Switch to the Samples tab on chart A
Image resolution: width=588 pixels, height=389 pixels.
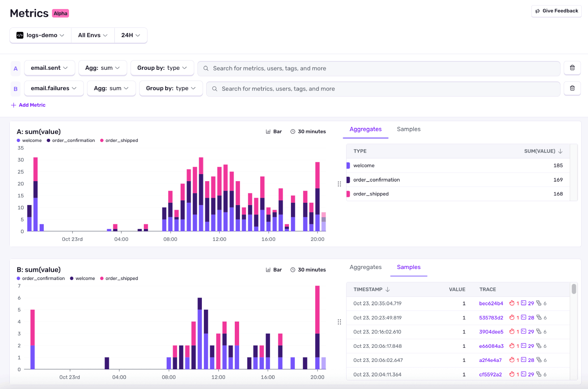coord(408,129)
